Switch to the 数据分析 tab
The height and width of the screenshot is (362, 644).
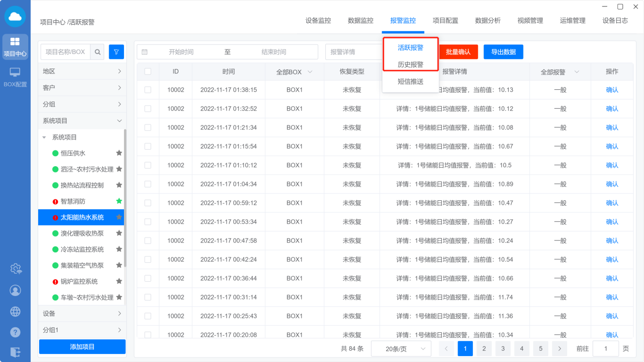488,20
